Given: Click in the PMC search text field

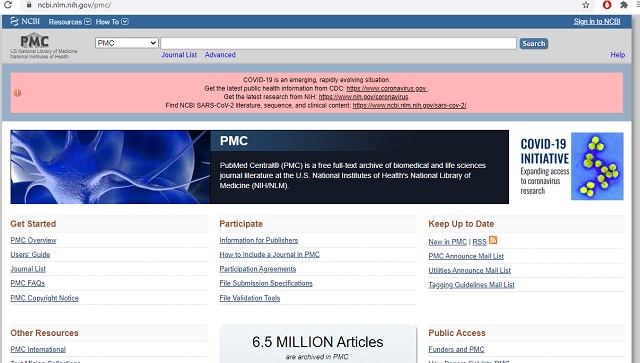Looking at the screenshot, I should 338,43.
